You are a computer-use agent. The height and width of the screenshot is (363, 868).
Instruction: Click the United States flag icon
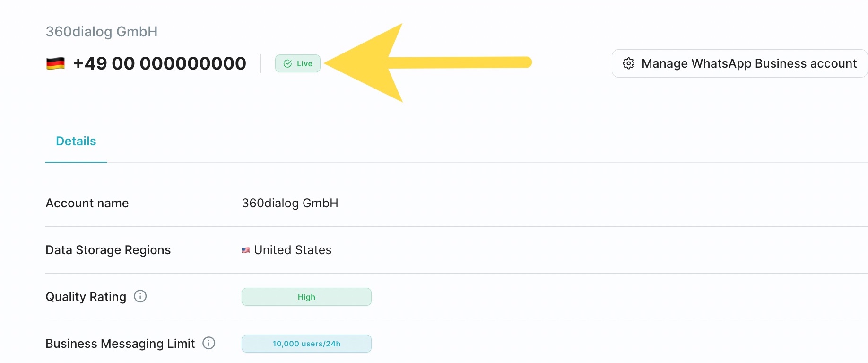coord(246,250)
